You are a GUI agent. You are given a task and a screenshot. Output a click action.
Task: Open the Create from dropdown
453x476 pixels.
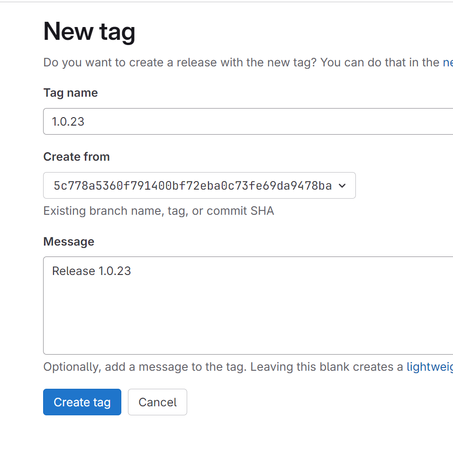(x=199, y=185)
